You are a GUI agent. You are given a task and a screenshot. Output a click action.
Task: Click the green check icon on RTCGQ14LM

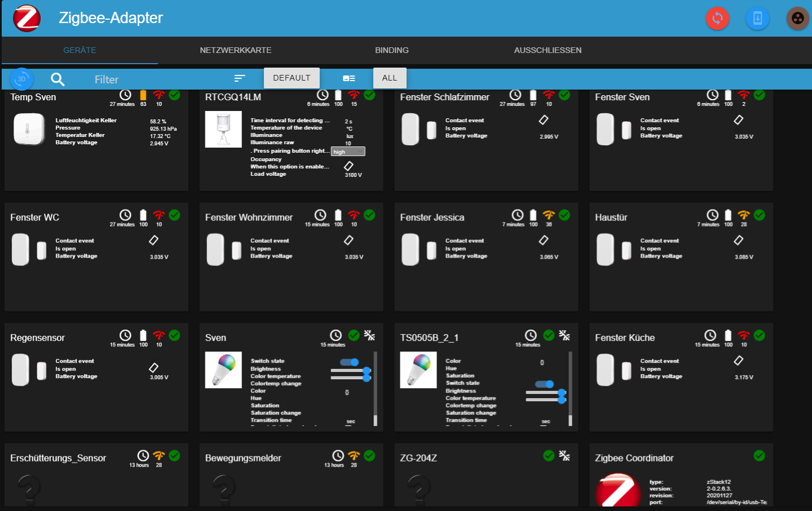(369, 95)
